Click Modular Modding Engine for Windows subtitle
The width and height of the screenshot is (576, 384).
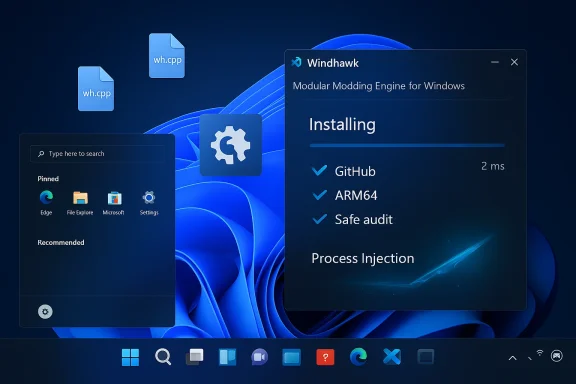378,86
